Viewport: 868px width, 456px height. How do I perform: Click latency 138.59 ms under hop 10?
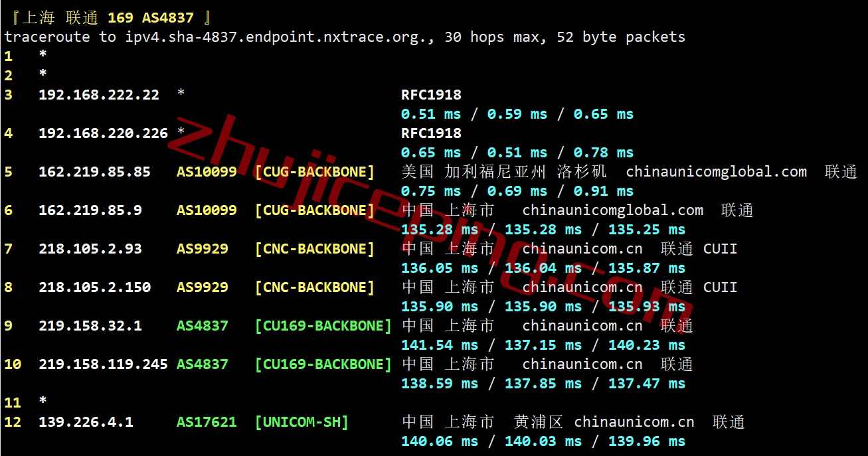(x=440, y=384)
